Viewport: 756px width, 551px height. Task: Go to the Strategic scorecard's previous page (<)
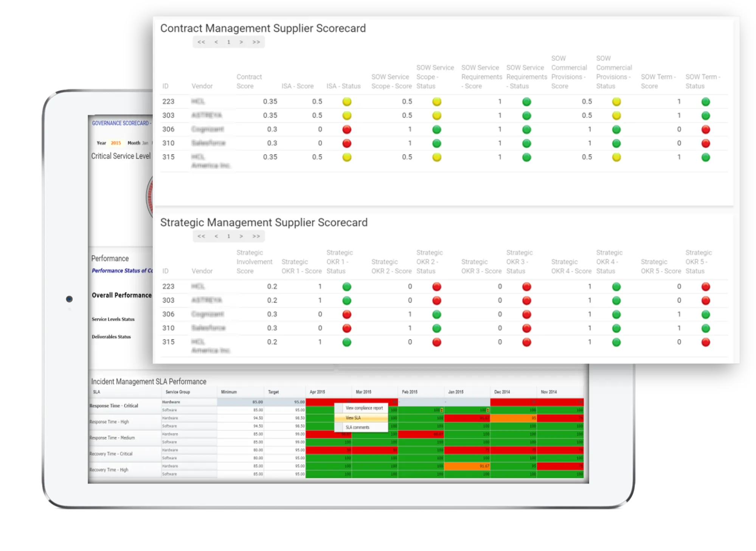click(x=216, y=236)
